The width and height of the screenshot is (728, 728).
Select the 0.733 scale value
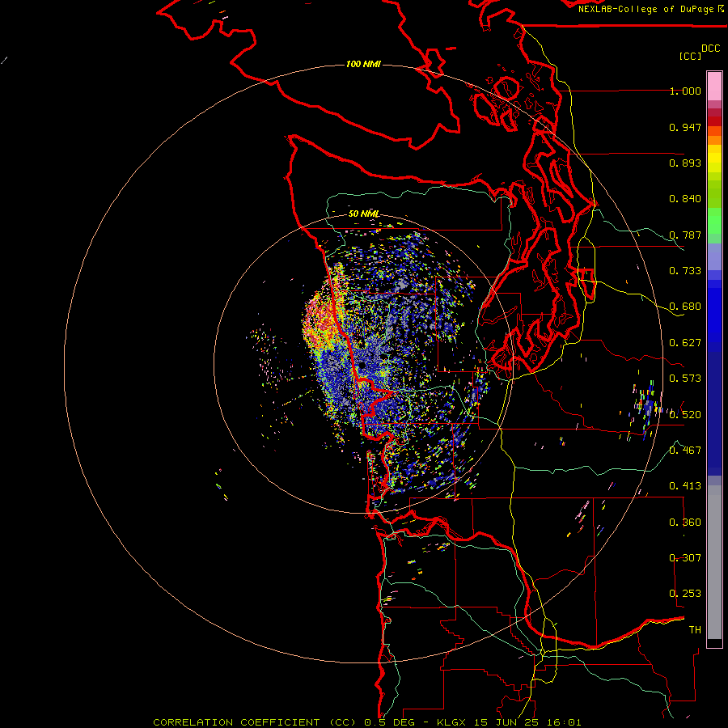pyautogui.click(x=685, y=271)
